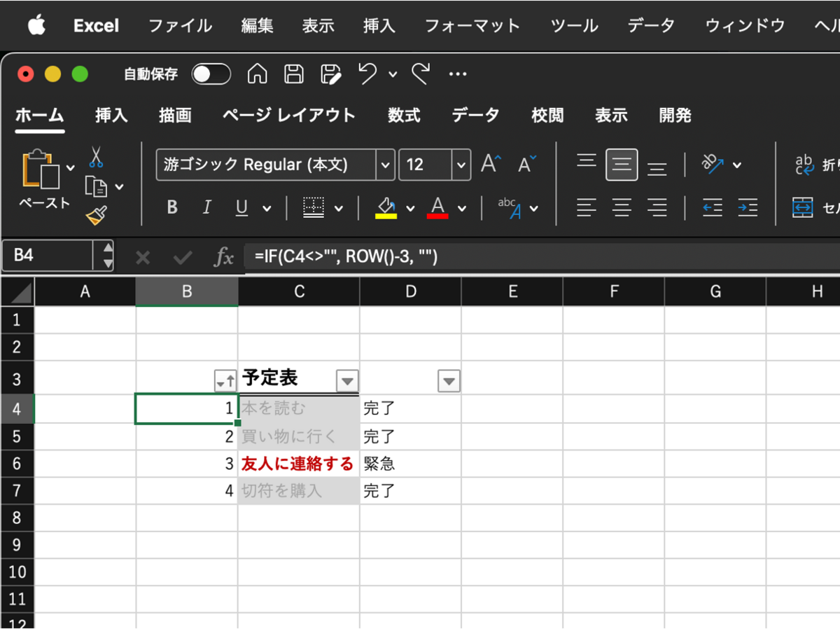Open the filter dropdown in cell D3

click(x=449, y=381)
